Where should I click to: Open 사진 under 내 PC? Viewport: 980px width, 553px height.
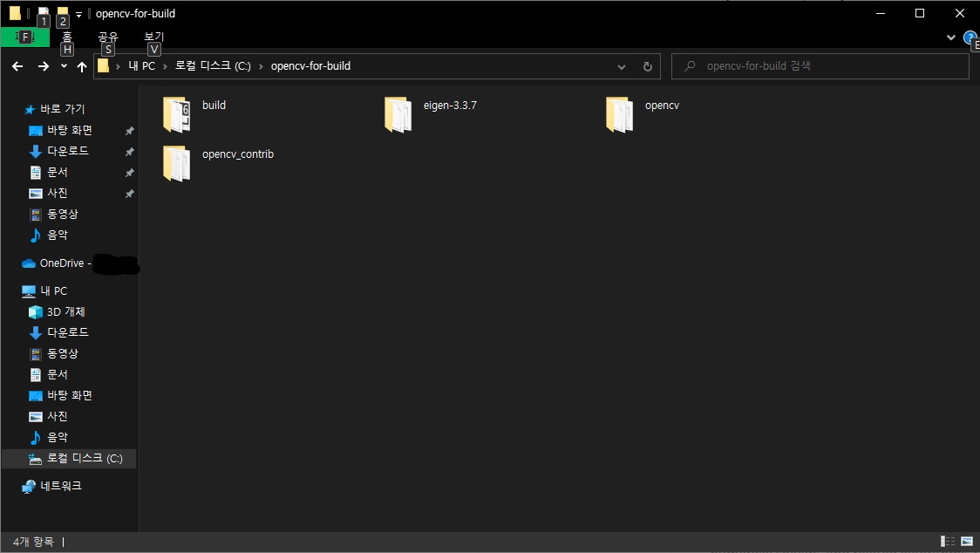(x=57, y=416)
